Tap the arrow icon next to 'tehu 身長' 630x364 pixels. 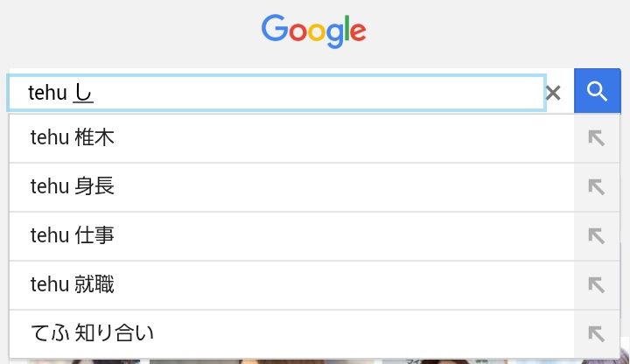point(597,187)
